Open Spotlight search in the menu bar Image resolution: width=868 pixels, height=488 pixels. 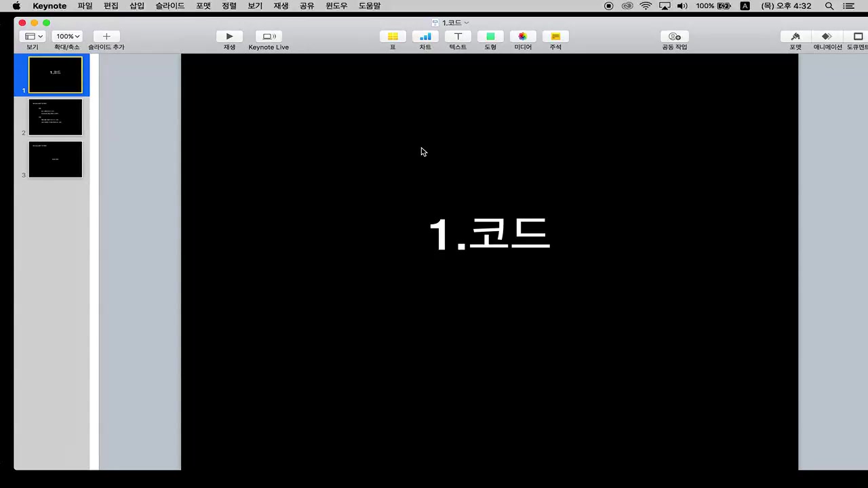(829, 6)
